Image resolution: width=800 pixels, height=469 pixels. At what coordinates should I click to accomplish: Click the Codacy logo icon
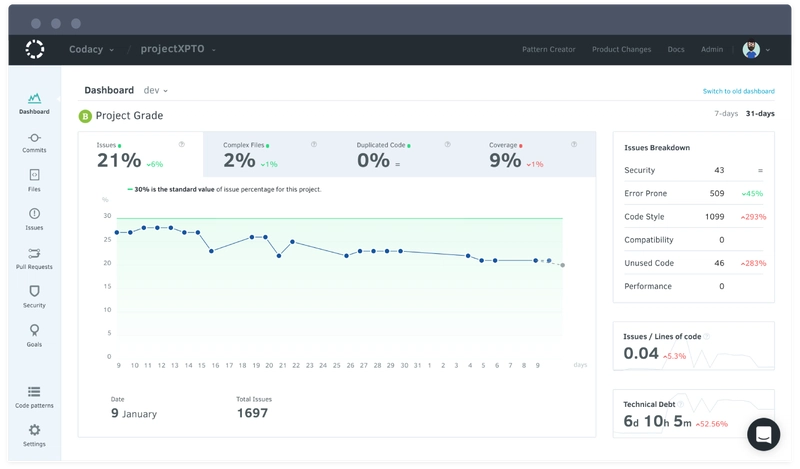coord(35,50)
